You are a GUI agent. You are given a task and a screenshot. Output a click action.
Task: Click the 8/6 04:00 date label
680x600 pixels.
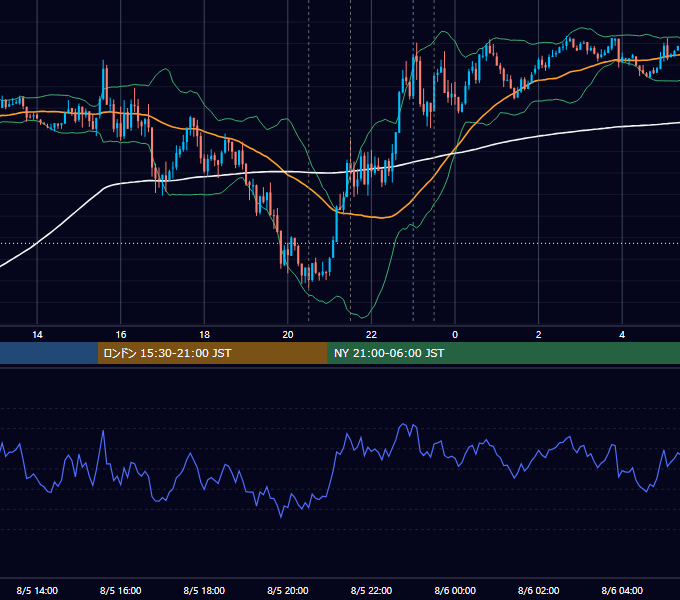[x=622, y=590]
